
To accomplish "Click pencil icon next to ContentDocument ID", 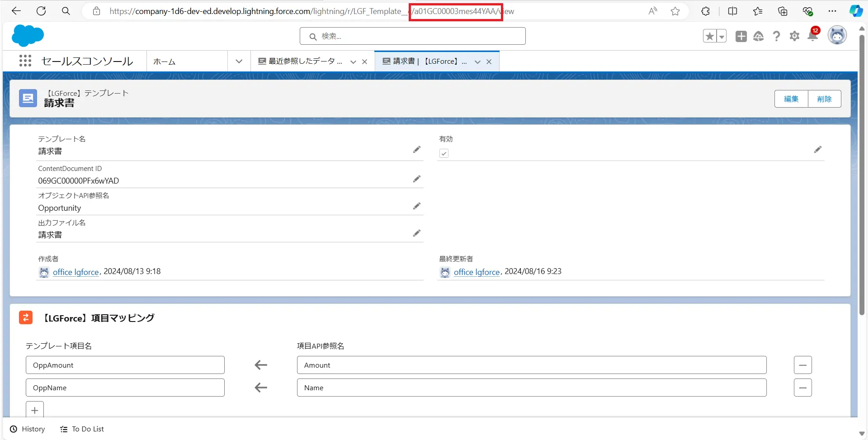I will [x=416, y=179].
